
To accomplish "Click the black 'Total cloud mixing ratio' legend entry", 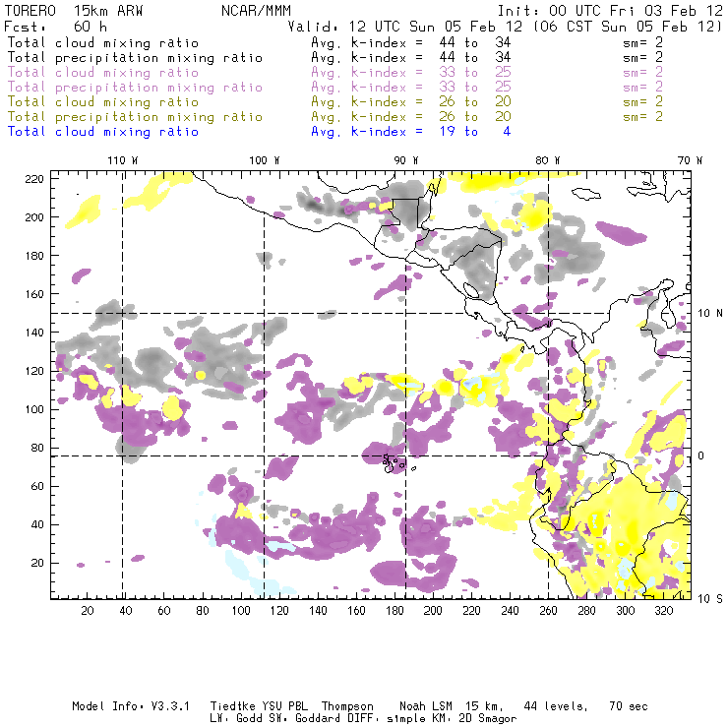I will (103, 42).
